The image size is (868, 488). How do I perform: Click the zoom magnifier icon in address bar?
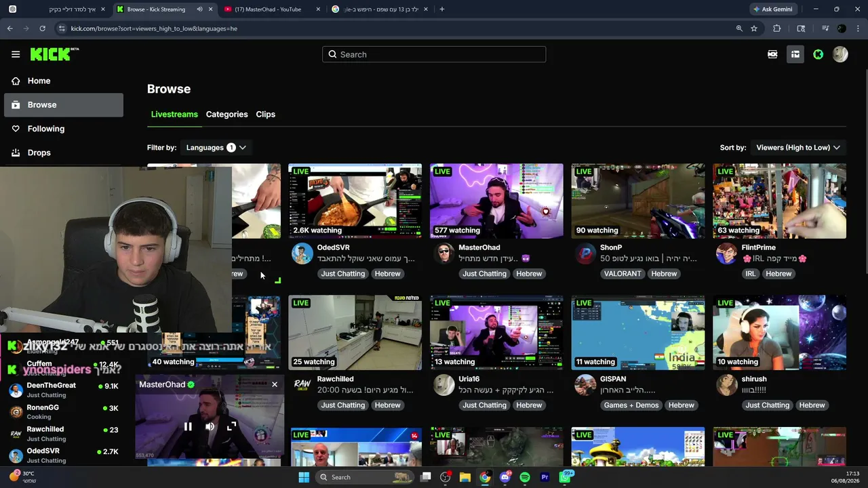click(x=739, y=28)
